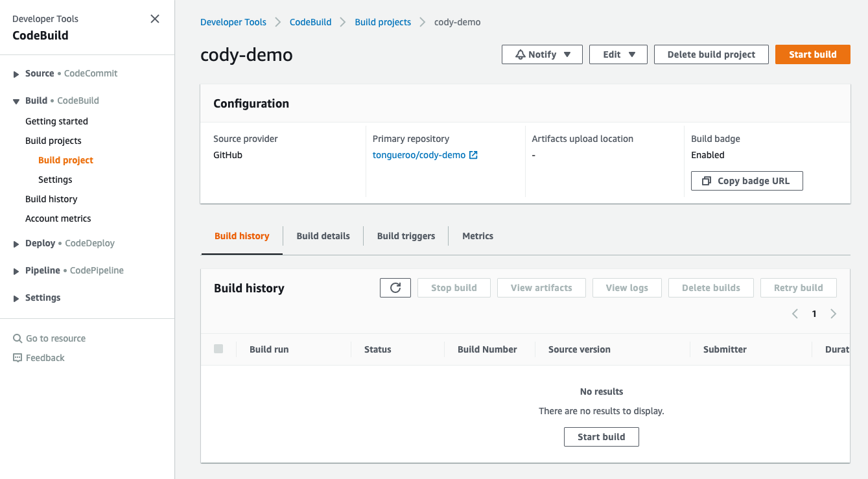Open Account metrics in sidebar
The image size is (868, 479).
(x=58, y=218)
